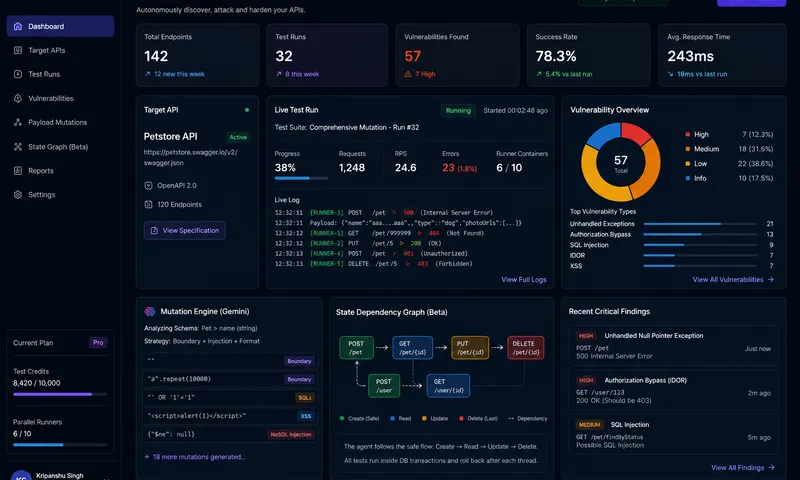Click the High legend color swatch
Viewport: 800px width, 480px height.
coord(687,135)
